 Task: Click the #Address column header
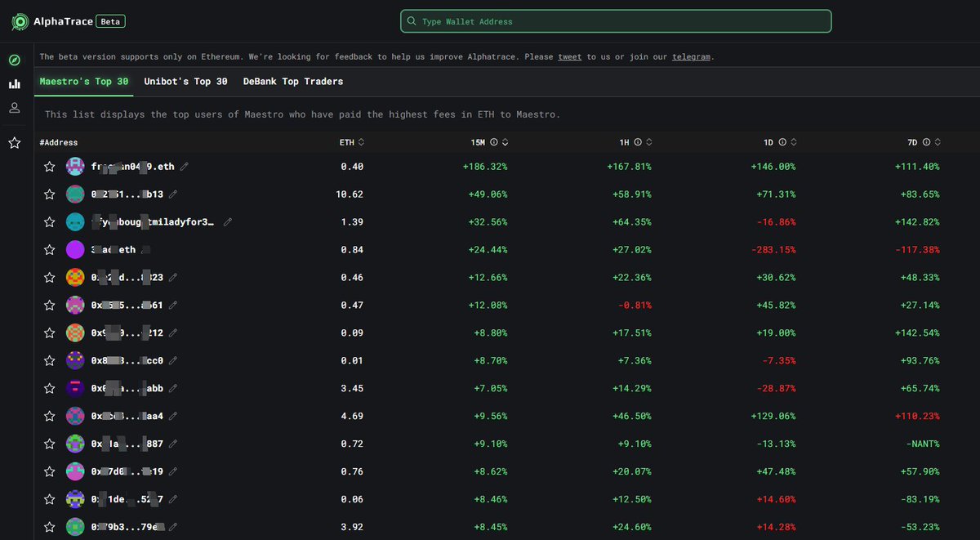pyautogui.click(x=59, y=143)
